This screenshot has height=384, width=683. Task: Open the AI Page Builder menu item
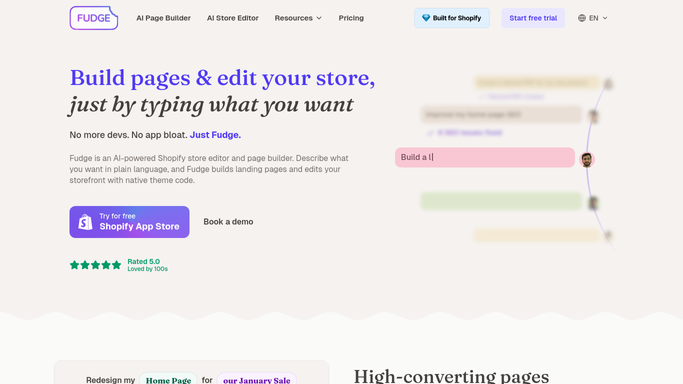pyautogui.click(x=163, y=18)
